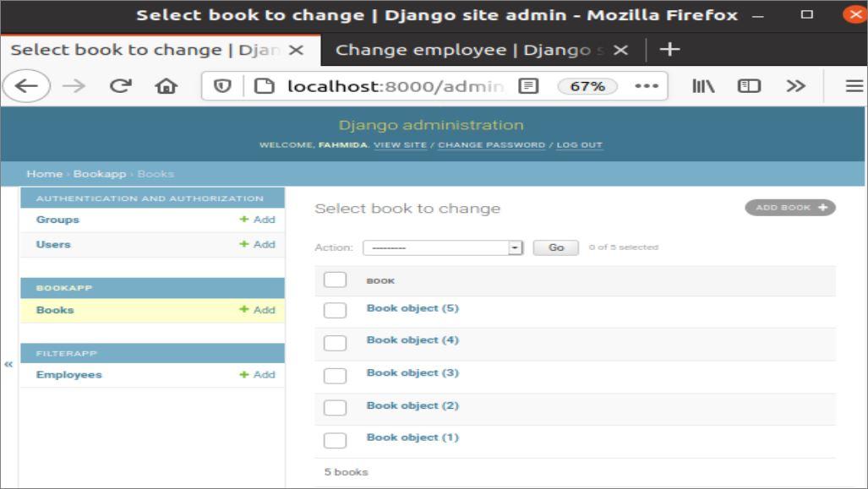Screen dimensions: 868x489
Task: Show sidebars icon in toolbar
Action: [749, 86]
